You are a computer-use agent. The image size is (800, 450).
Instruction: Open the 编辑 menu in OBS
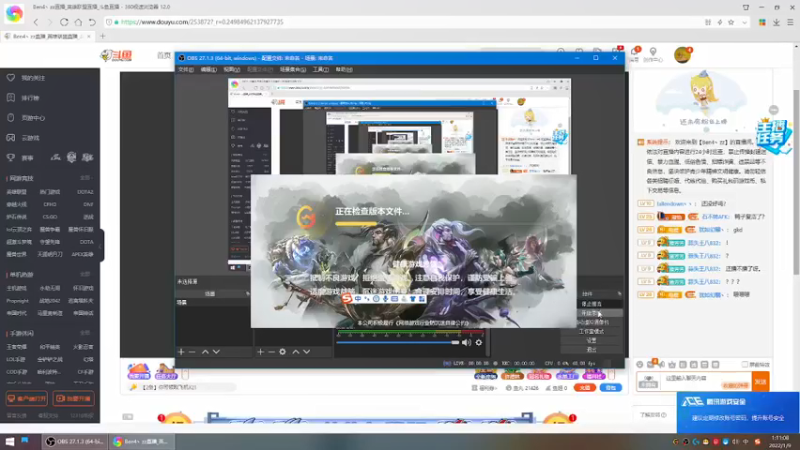pos(208,69)
